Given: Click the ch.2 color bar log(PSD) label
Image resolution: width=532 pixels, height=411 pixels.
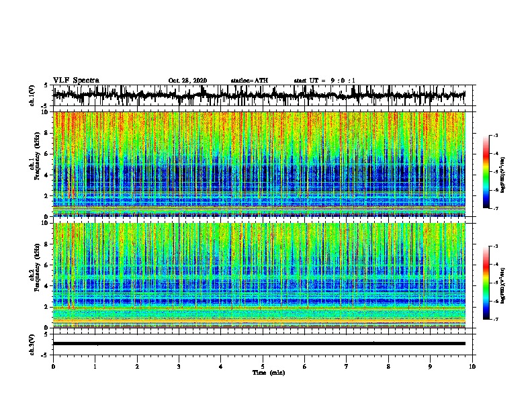Looking at the screenshot, I should click(x=503, y=285).
